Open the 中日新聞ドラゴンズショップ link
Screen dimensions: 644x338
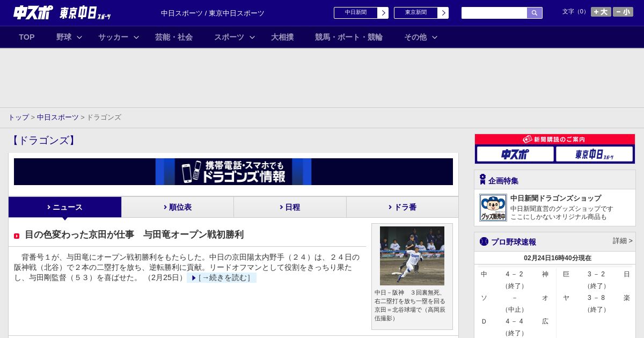555,198
